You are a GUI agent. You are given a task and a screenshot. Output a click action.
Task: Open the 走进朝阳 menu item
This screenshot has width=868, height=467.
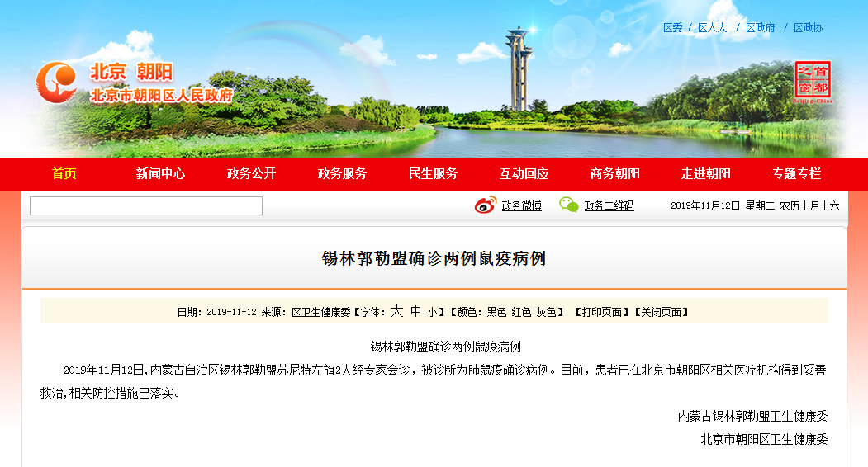705,174
